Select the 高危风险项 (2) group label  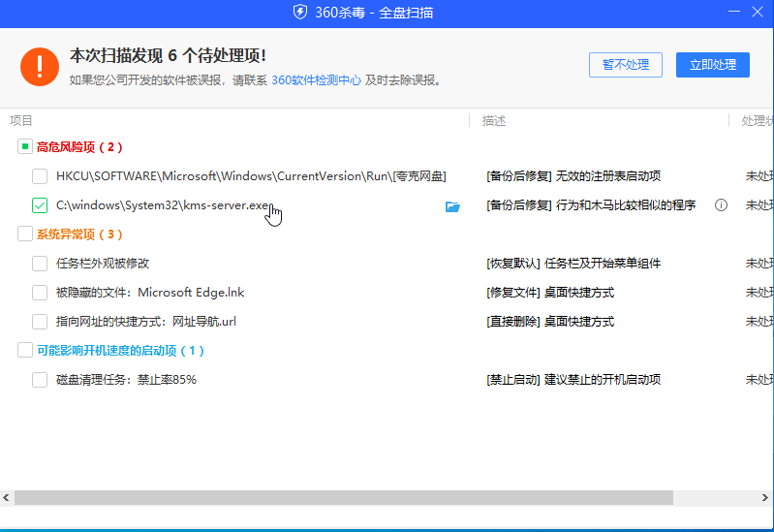(79, 147)
